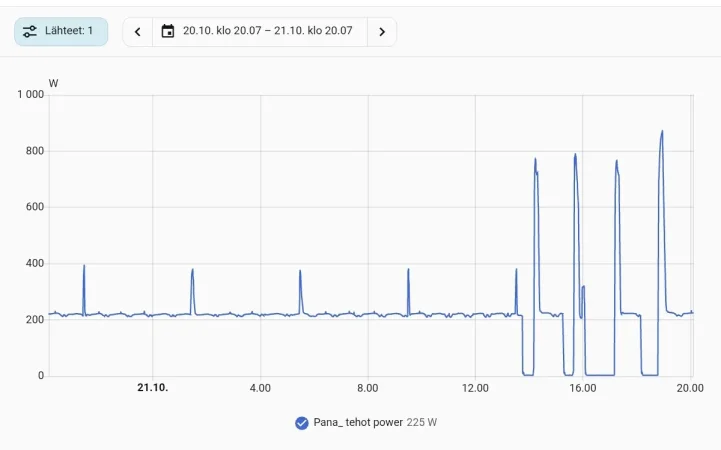Click the 16.00 time axis label
The width and height of the screenshot is (721, 450).
pyautogui.click(x=583, y=388)
